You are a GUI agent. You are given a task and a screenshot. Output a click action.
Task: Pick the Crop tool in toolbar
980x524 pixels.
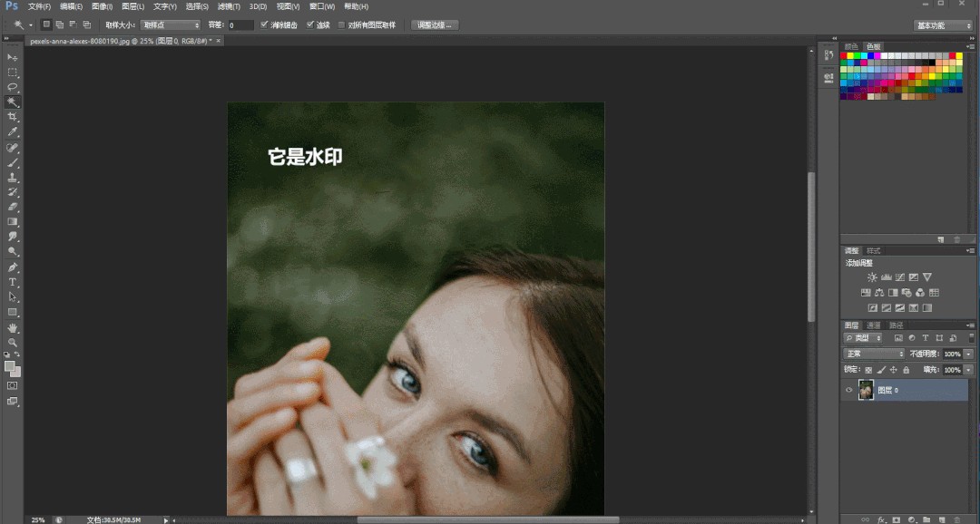(x=13, y=117)
